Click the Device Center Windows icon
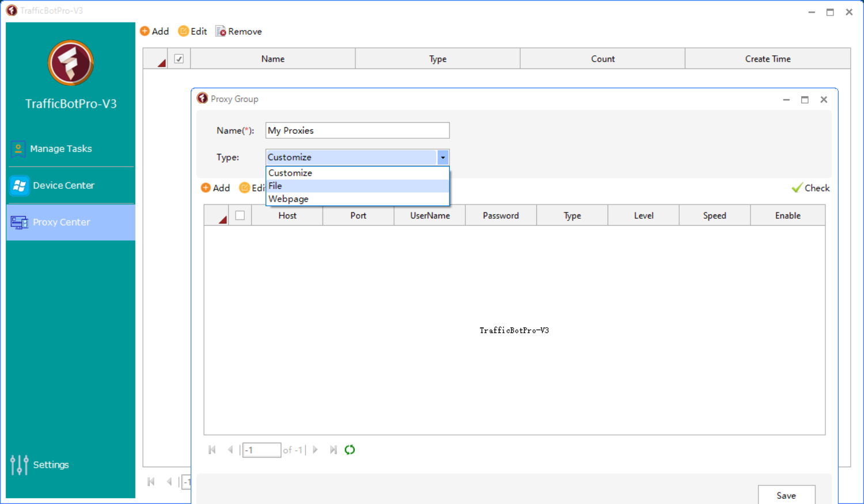 pyautogui.click(x=19, y=185)
